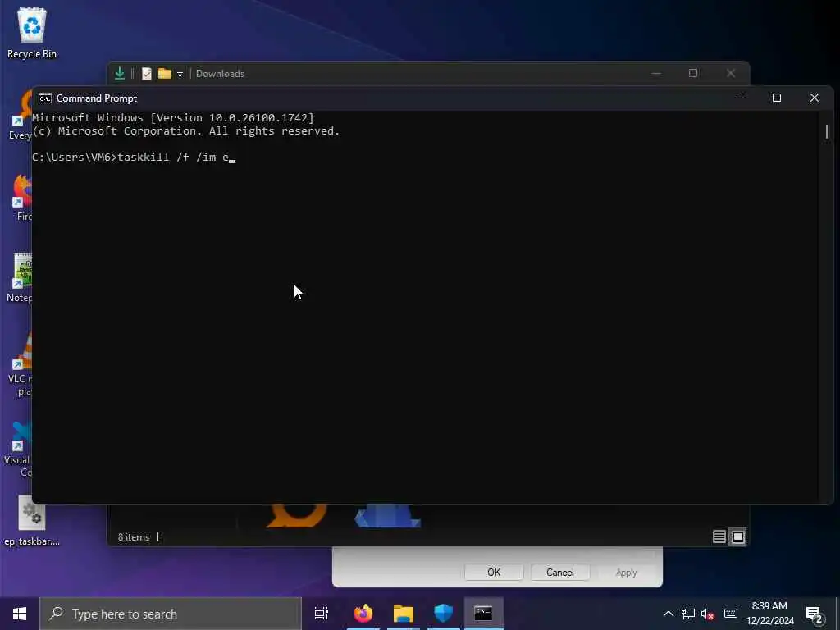This screenshot has width=840, height=630.
Task: Open the Notepad++ desktop shortcut
Action: pyautogui.click(x=20, y=277)
